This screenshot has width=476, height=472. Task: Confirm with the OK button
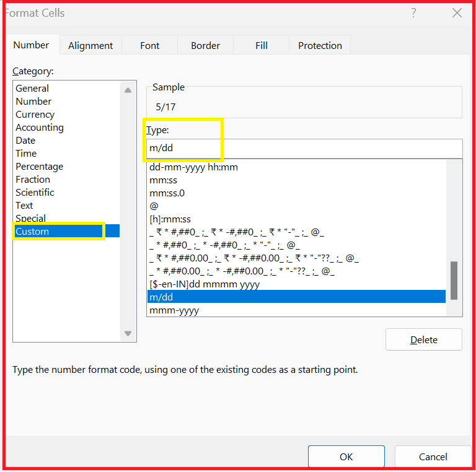click(x=346, y=457)
